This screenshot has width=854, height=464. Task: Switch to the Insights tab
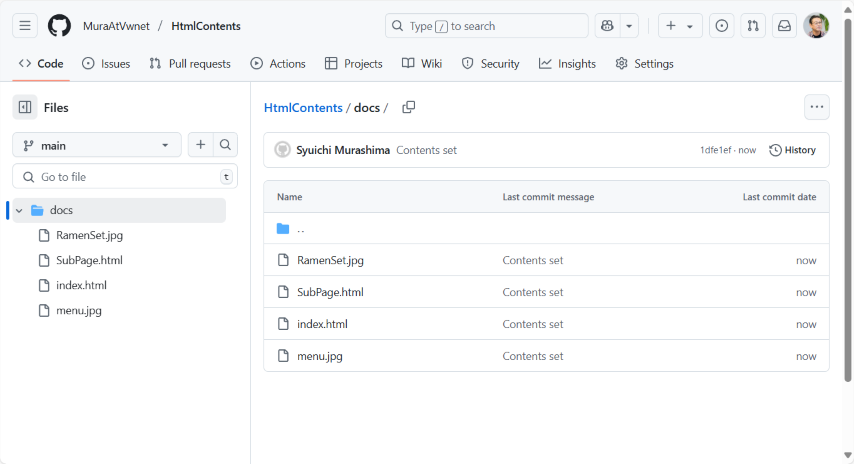pos(567,64)
